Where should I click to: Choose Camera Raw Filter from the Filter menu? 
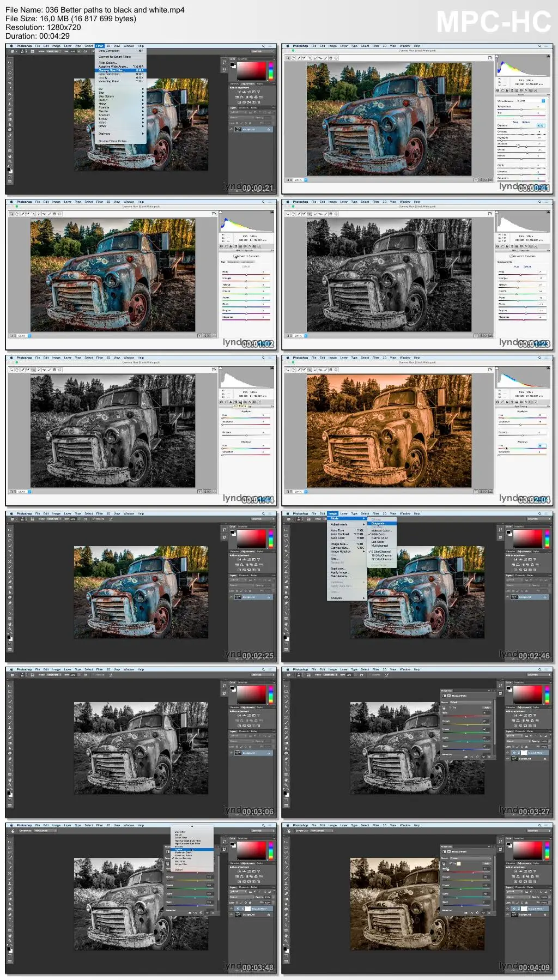pyautogui.click(x=121, y=70)
